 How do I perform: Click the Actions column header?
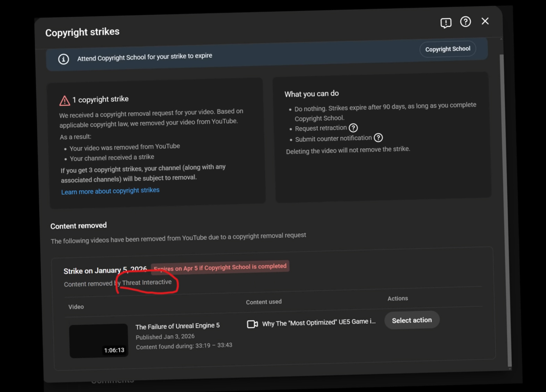pyautogui.click(x=398, y=299)
